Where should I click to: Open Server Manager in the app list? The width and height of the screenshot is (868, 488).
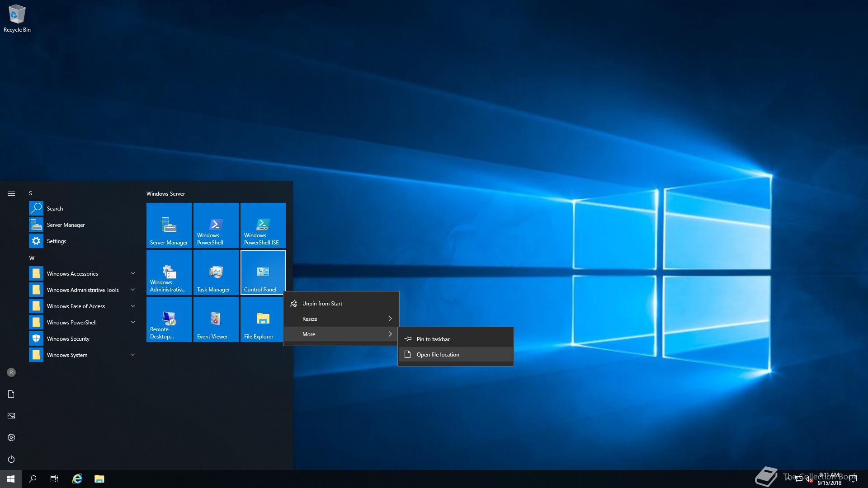coord(83,225)
